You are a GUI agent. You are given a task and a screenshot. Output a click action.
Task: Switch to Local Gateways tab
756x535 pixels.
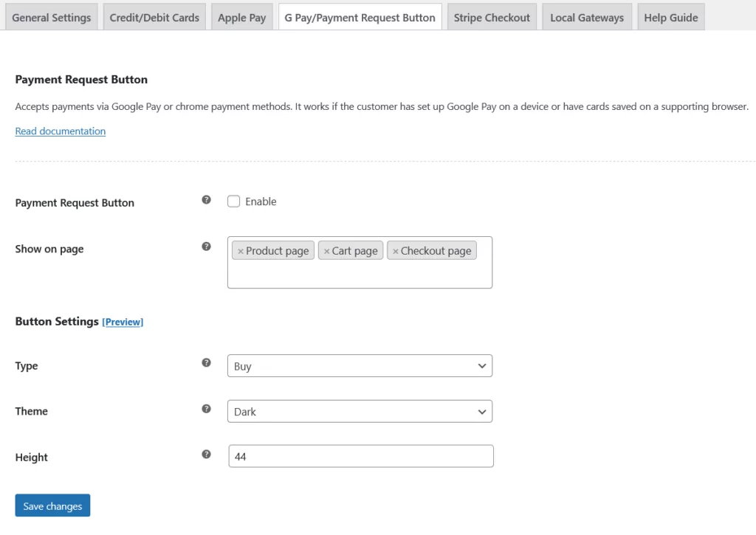tap(587, 18)
